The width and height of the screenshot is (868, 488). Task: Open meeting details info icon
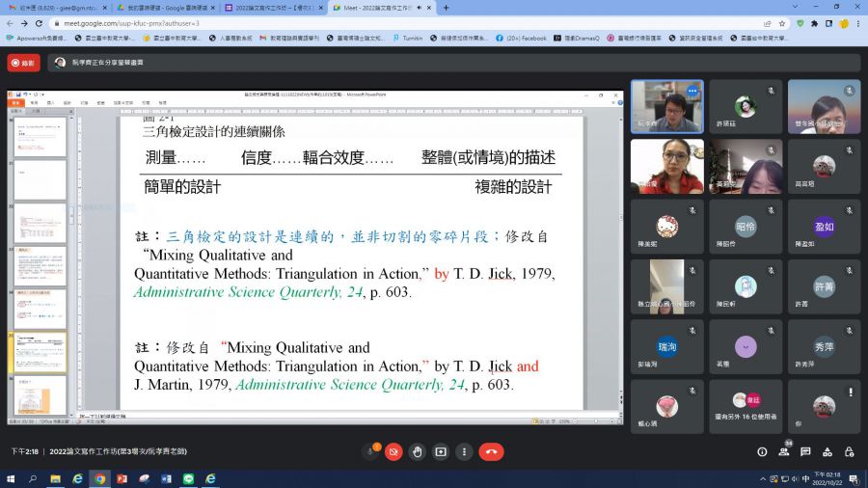762,451
